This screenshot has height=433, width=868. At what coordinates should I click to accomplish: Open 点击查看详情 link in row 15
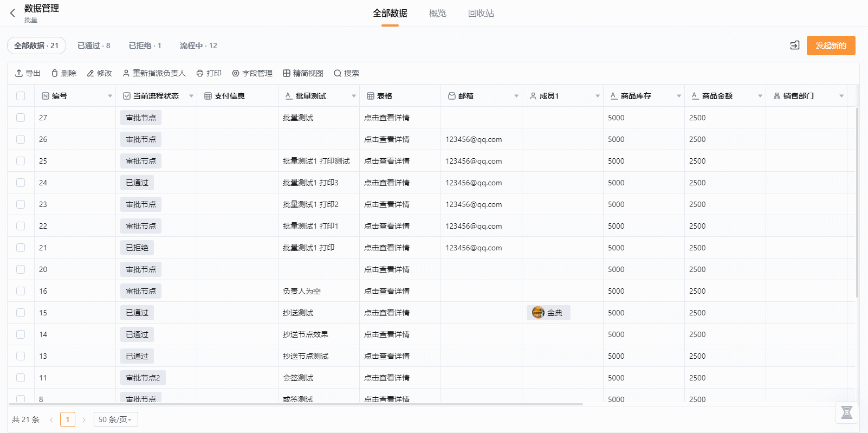pyautogui.click(x=387, y=313)
